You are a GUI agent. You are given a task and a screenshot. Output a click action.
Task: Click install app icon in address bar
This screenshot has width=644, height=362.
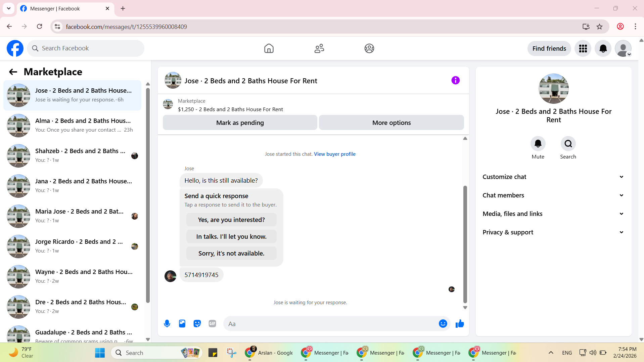coord(586,27)
